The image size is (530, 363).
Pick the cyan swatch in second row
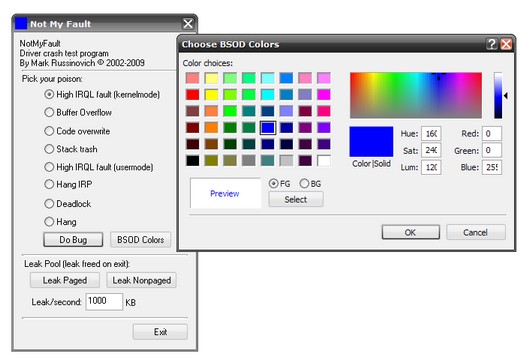(x=267, y=95)
